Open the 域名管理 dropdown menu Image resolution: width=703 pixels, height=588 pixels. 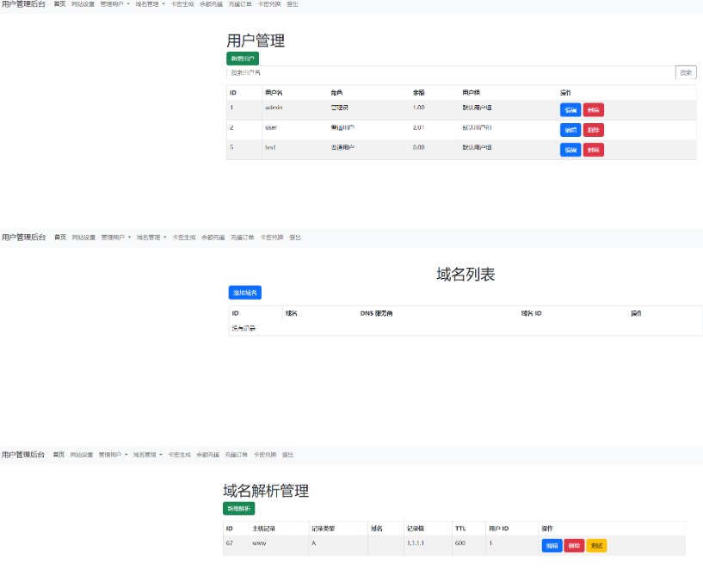(148, 4)
